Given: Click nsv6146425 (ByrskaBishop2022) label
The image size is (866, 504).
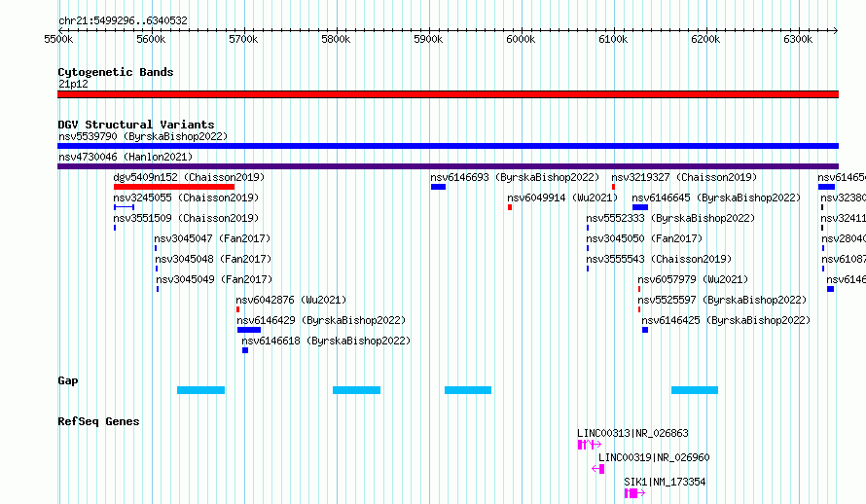Looking at the screenshot, I should 726,320.
